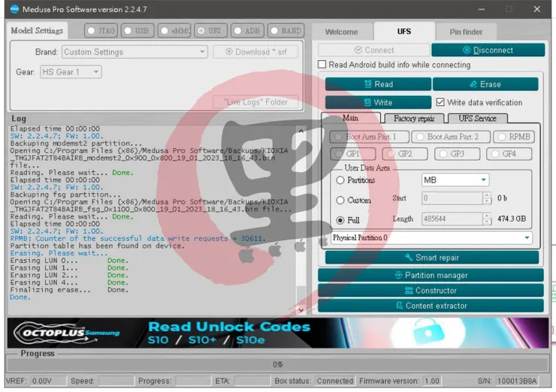Click the Medusa Pro app icon in title bar
This screenshot has height=392, width=556.
(x=14, y=9)
